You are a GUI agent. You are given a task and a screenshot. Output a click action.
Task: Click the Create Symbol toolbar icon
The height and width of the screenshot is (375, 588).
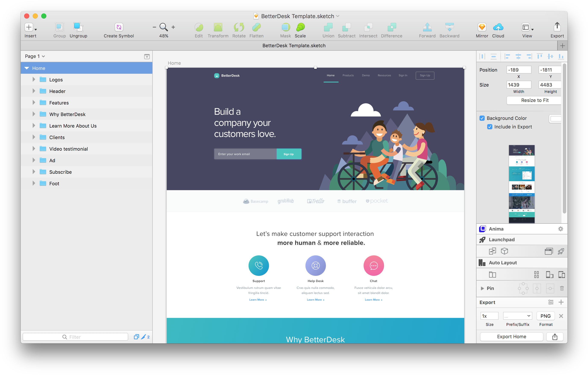pyautogui.click(x=119, y=27)
